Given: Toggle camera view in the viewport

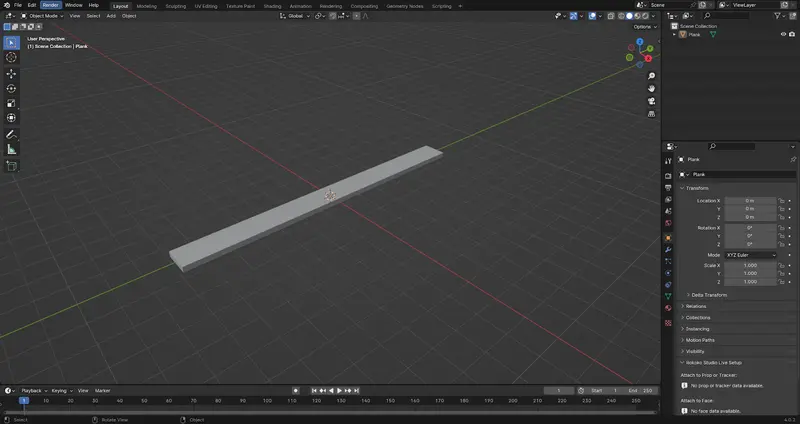Looking at the screenshot, I should point(652,101).
